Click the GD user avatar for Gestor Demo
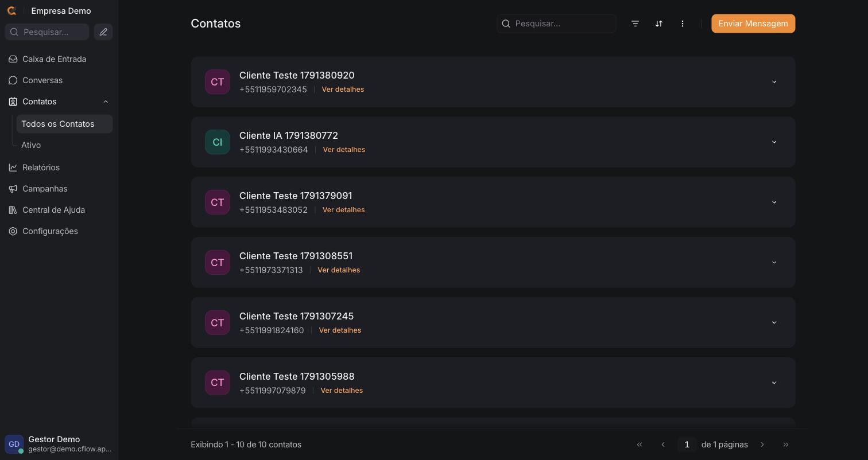868x460 pixels. click(x=14, y=444)
